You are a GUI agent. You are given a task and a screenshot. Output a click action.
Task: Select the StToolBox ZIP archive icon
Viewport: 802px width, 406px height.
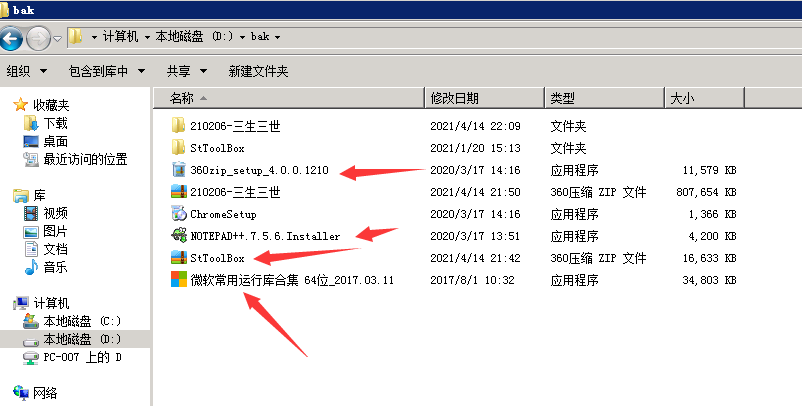point(179,258)
